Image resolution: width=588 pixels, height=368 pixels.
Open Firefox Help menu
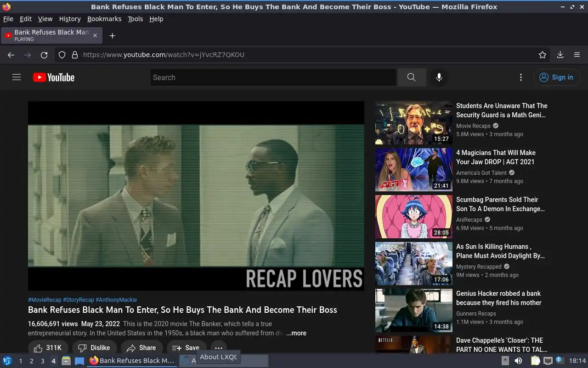pos(156,19)
